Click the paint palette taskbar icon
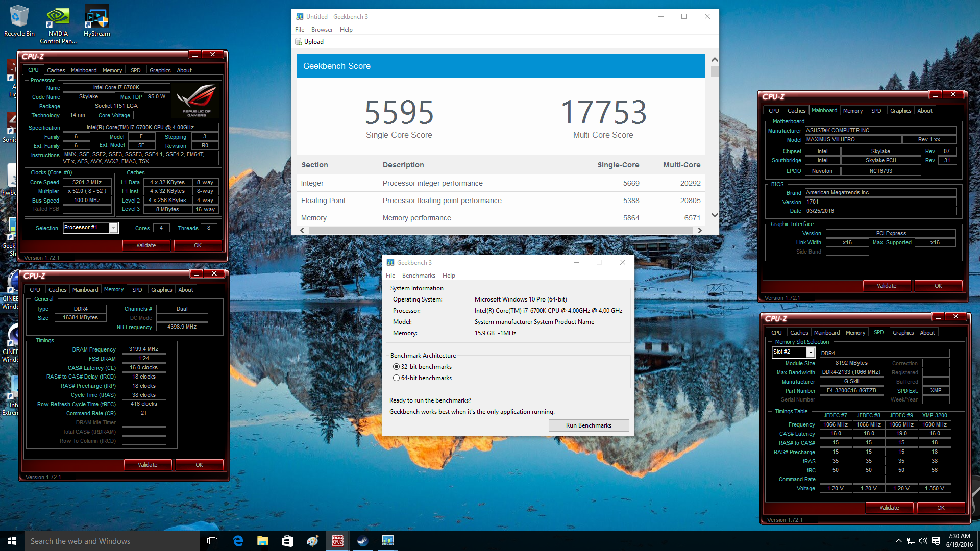The width and height of the screenshot is (980, 551). pyautogui.click(x=312, y=541)
